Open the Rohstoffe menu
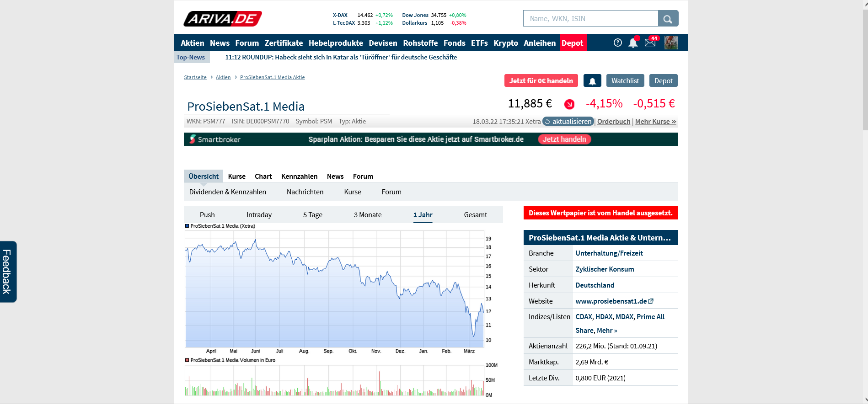Image resolution: width=868 pixels, height=406 pixels. point(420,43)
